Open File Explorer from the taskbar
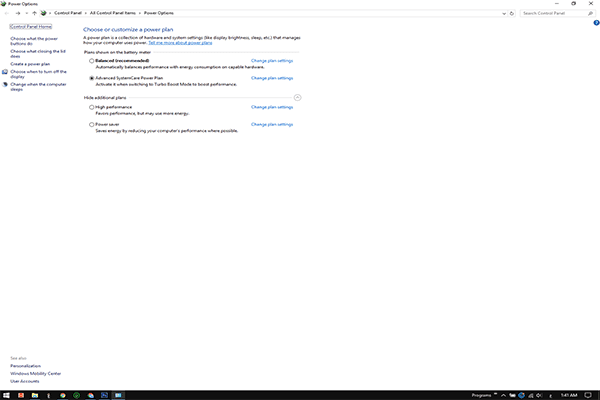600x400 pixels. click(35, 395)
